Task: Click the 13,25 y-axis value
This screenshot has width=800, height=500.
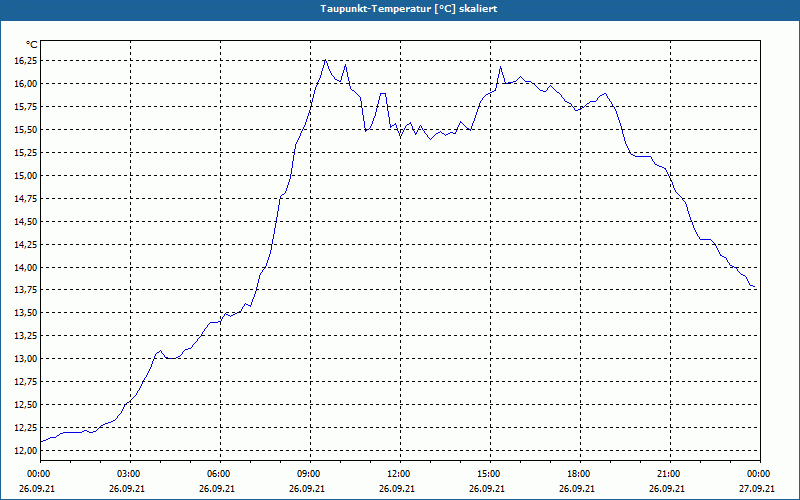Action: [x=25, y=336]
